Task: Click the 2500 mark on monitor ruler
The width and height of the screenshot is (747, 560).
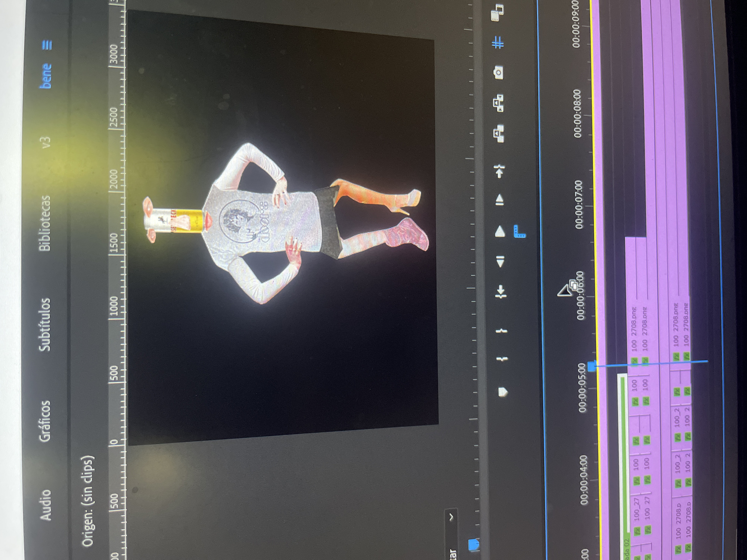Action: click(x=113, y=117)
